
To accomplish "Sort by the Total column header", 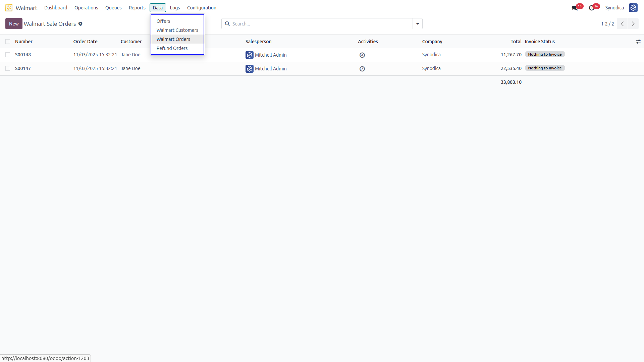I will [516, 42].
